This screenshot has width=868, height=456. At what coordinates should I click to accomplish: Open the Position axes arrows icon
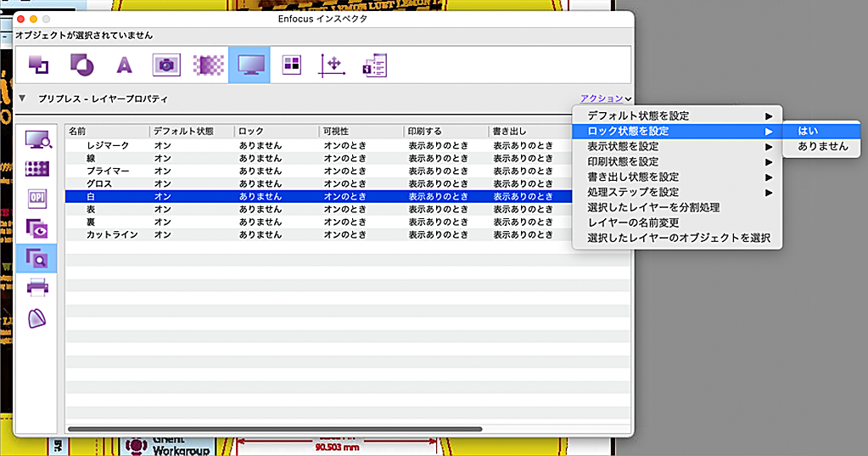click(330, 65)
